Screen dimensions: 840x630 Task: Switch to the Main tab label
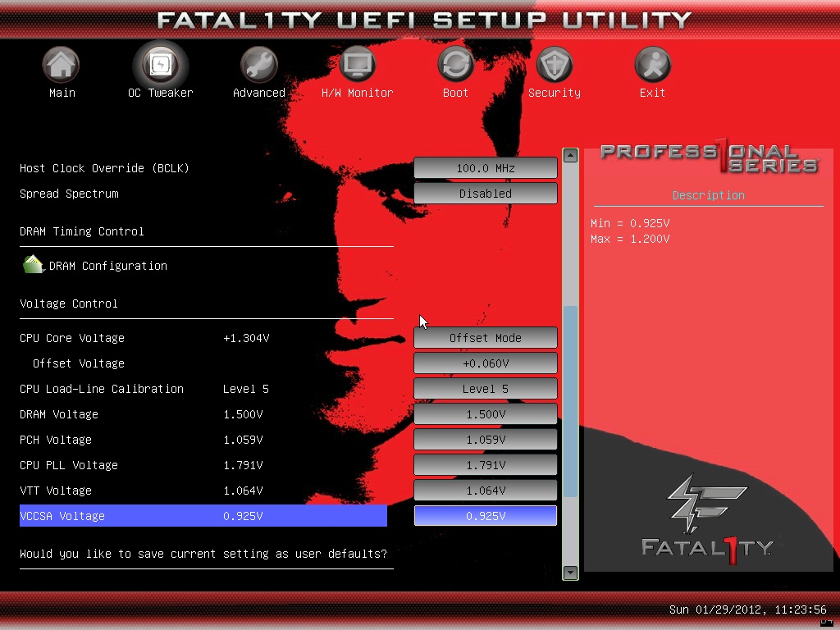click(x=62, y=93)
